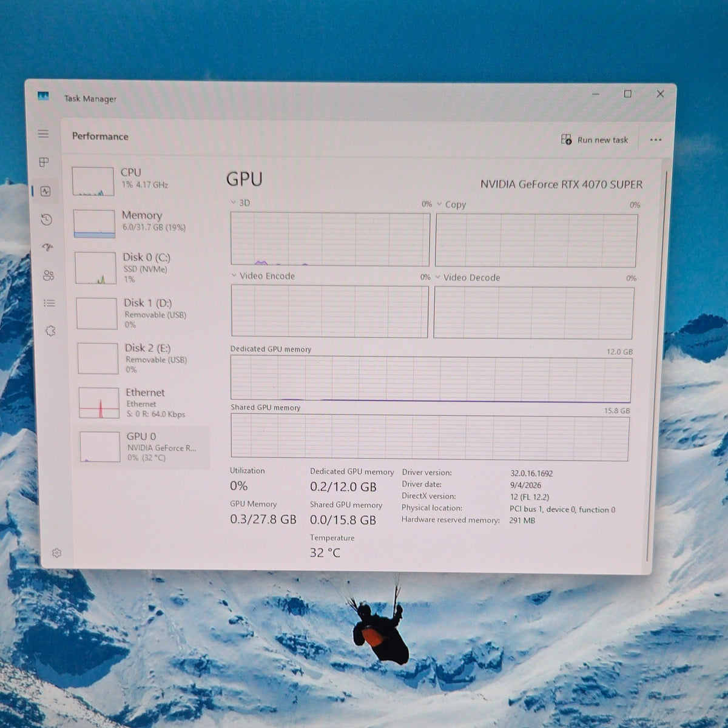Open the hamburger navigation menu
This screenshot has height=728, width=728.
coord(44,133)
